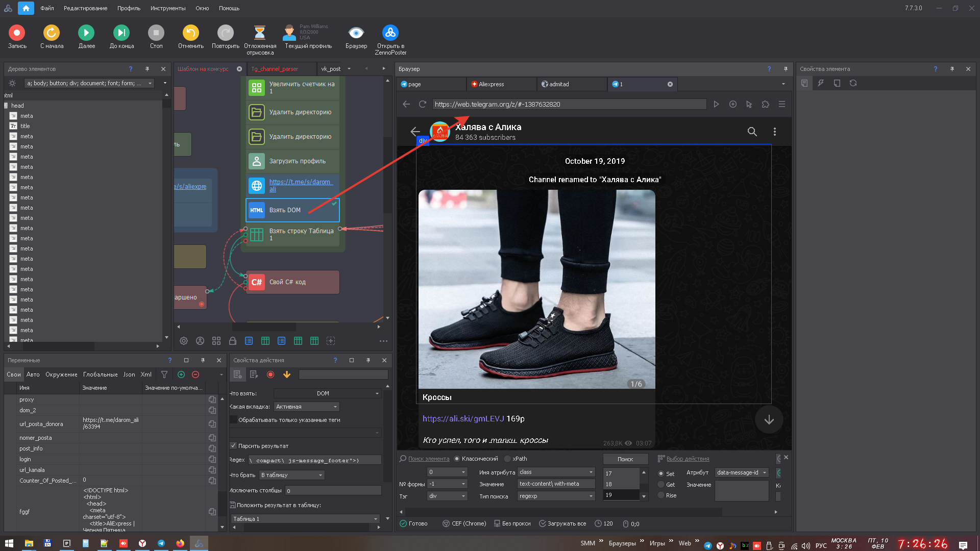Click browser reload icon near address bar
This screenshot has width=980, height=551.
click(422, 104)
